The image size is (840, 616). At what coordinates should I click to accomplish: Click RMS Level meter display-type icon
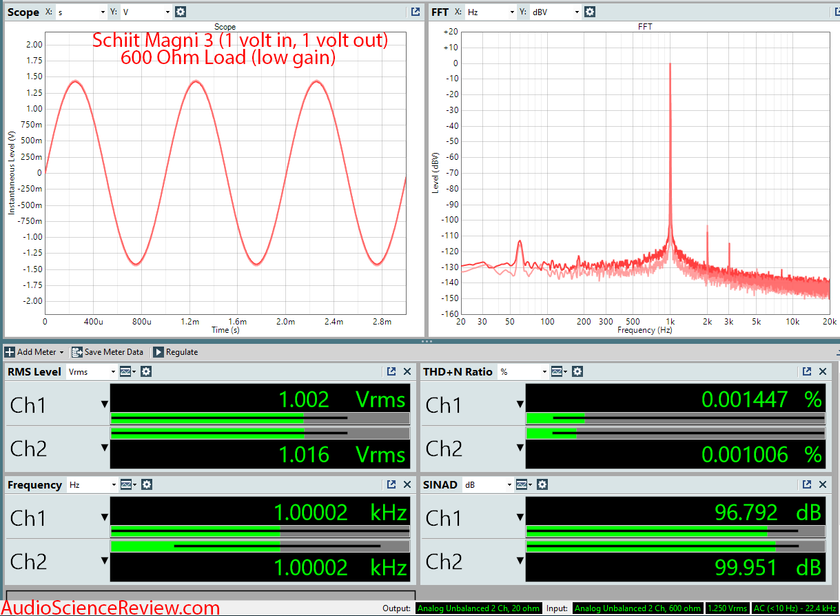(x=128, y=371)
